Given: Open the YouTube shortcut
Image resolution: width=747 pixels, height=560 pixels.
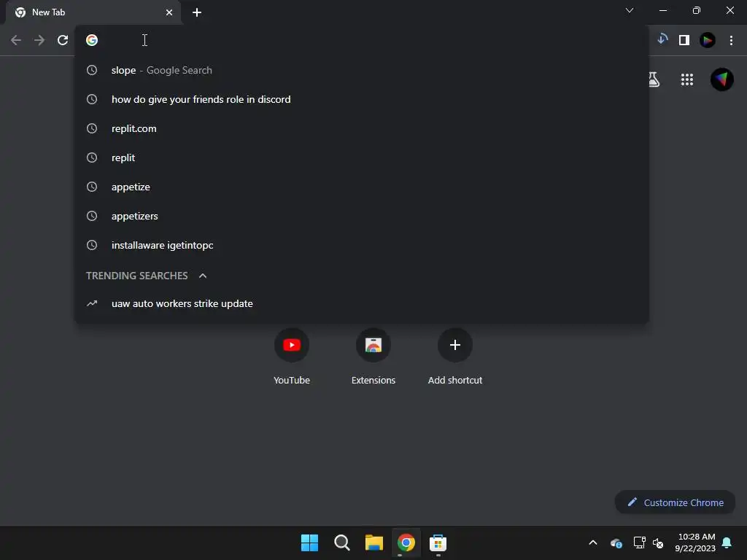Looking at the screenshot, I should (x=292, y=356).
